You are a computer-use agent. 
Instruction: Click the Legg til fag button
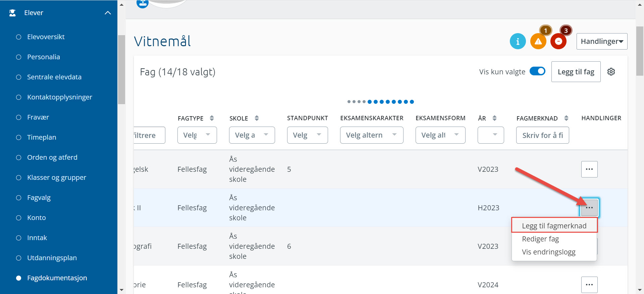[576, 72]
